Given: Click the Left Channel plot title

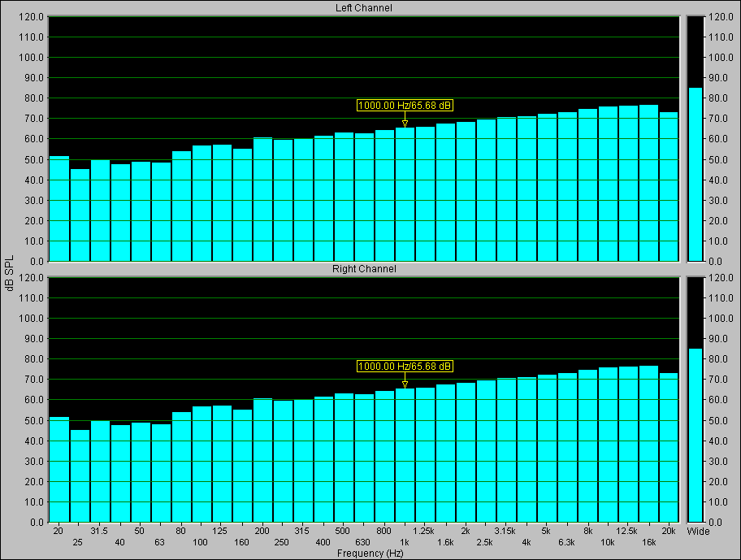Looking at the screenshot, I should [x=364, y=8].
